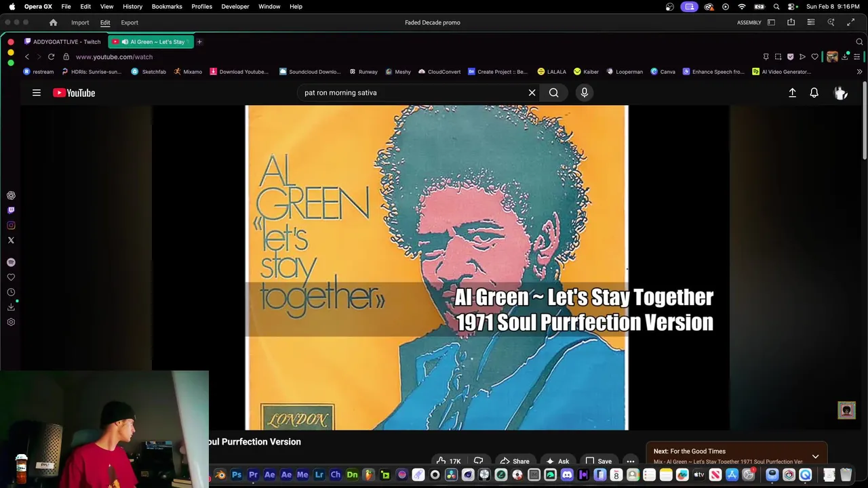Screen dimensions: 868x488
Task: Open the Wi-Fi status menu
Action: pos(742,6)
